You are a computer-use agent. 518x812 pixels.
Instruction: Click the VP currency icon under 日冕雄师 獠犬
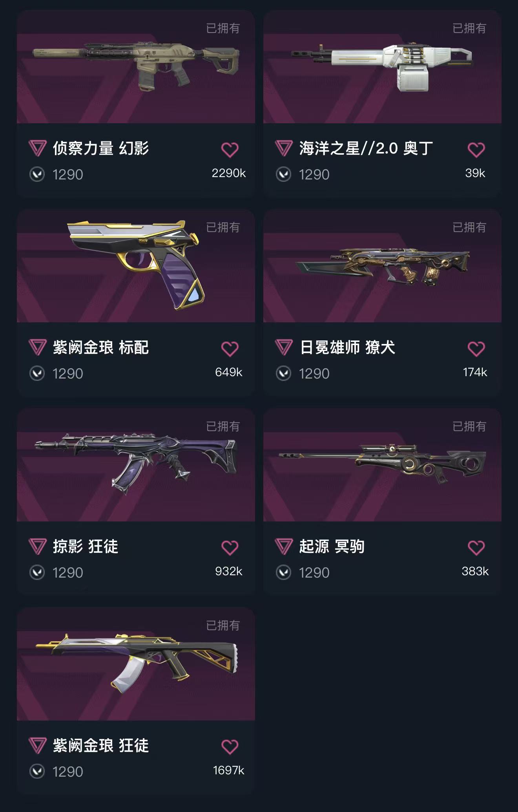coord(283,373)
